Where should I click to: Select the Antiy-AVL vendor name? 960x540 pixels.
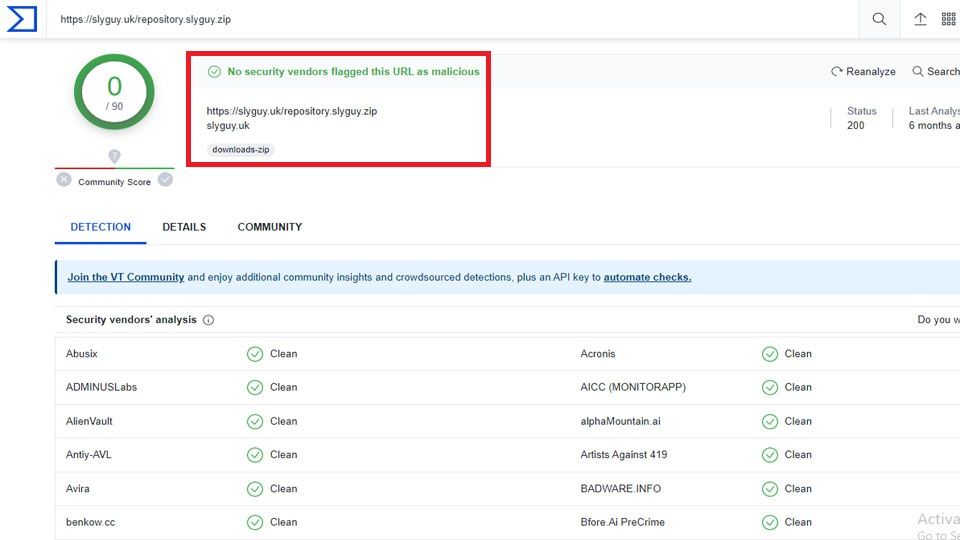(88, 455)
